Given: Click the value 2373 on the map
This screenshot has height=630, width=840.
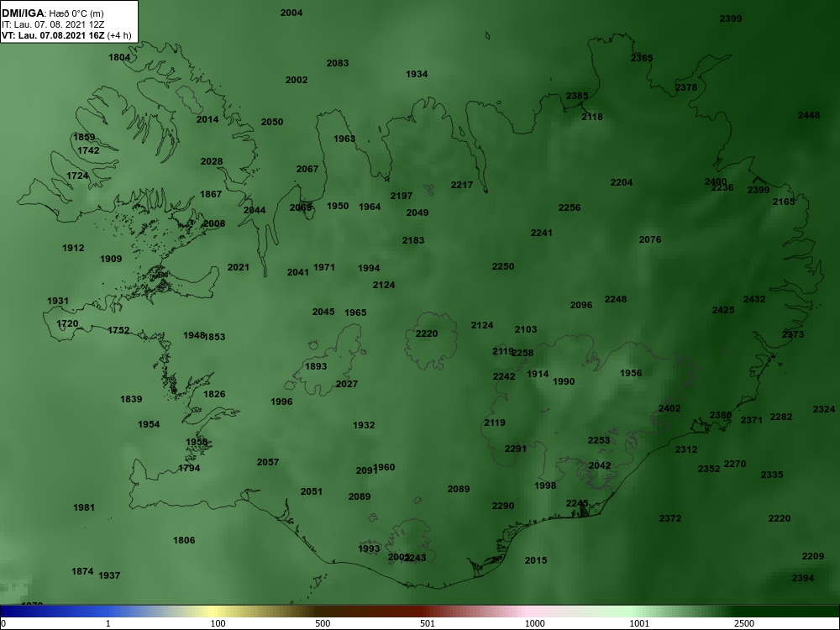Looking at the screenshot, I should coord(793,334).
